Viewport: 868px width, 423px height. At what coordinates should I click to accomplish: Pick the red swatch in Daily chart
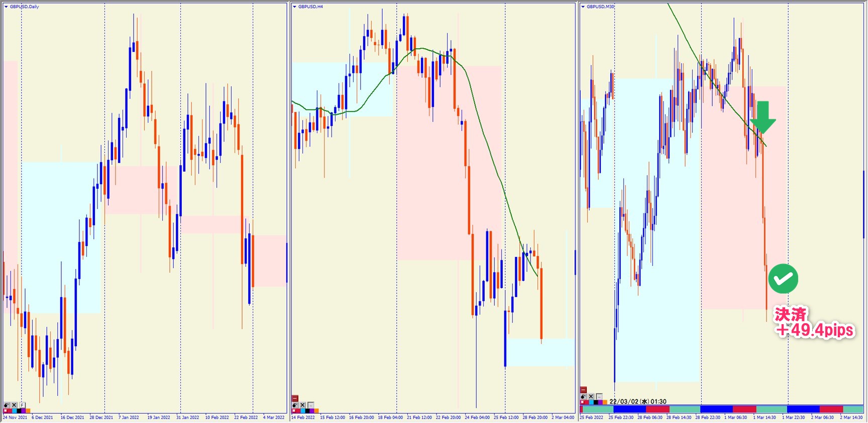click(x=10, y=411)
